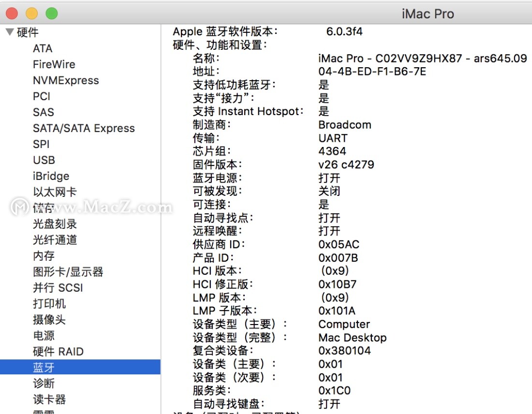Click the 硬件、功能和设置 heading
This screenshot has height=414, width=532.
pos(220,45)
